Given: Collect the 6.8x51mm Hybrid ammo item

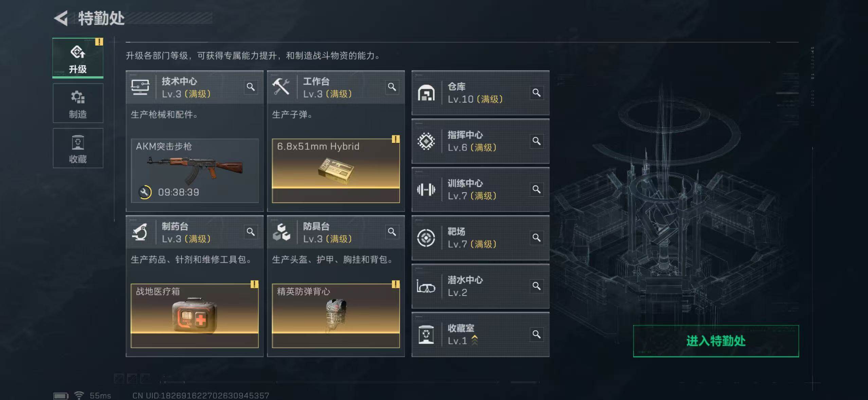Looking at the screenshot, I should (x=336, y=171).
